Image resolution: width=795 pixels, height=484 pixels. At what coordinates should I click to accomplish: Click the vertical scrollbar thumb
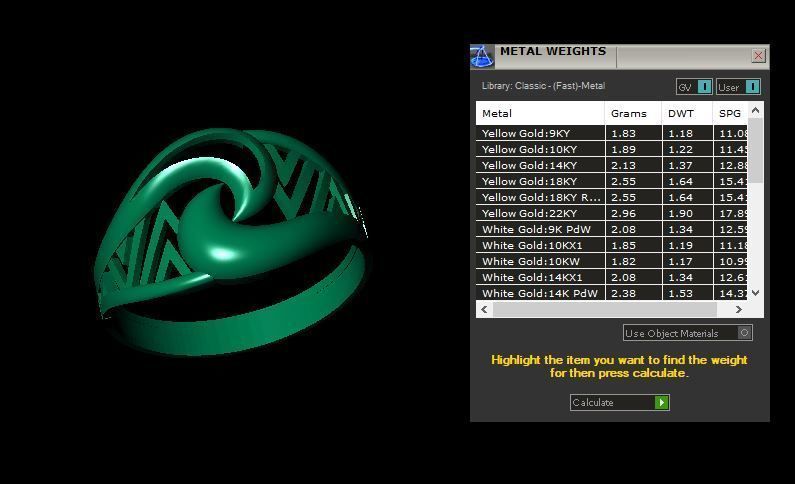coord(755,151)
